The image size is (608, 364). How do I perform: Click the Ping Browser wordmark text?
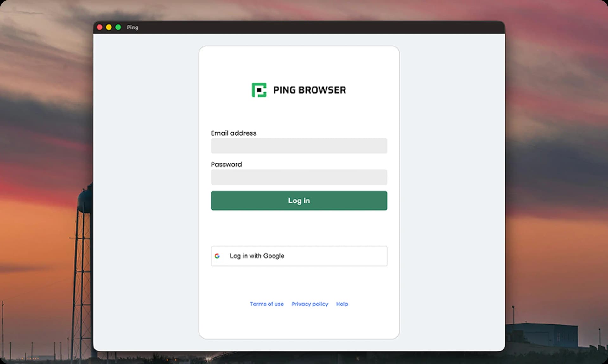click(x=310, y=90)
